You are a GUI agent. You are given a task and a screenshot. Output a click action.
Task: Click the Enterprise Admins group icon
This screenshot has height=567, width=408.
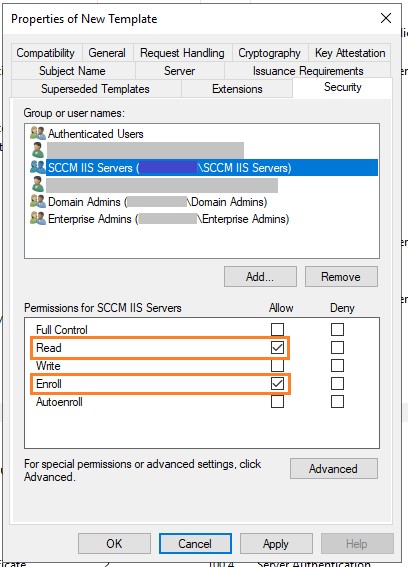(x=38, y=218)
